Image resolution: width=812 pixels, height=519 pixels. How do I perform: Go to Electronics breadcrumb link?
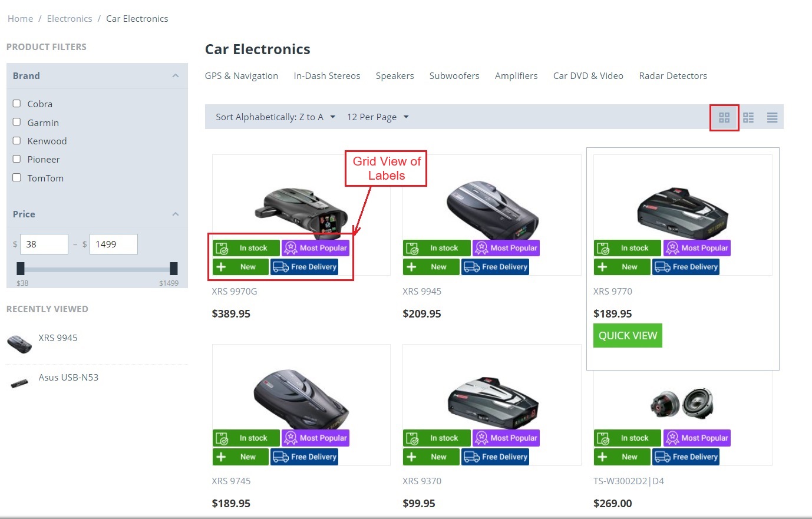point(70,19)
